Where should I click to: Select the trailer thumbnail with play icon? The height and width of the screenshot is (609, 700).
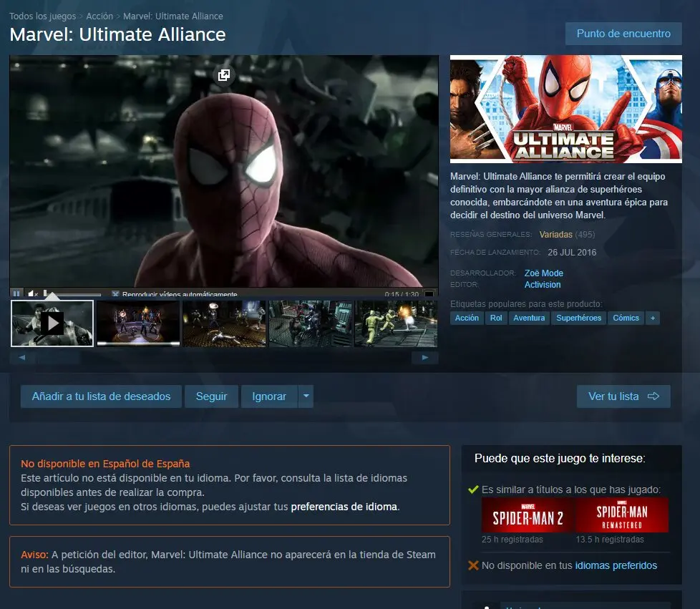tap(52, 323)
